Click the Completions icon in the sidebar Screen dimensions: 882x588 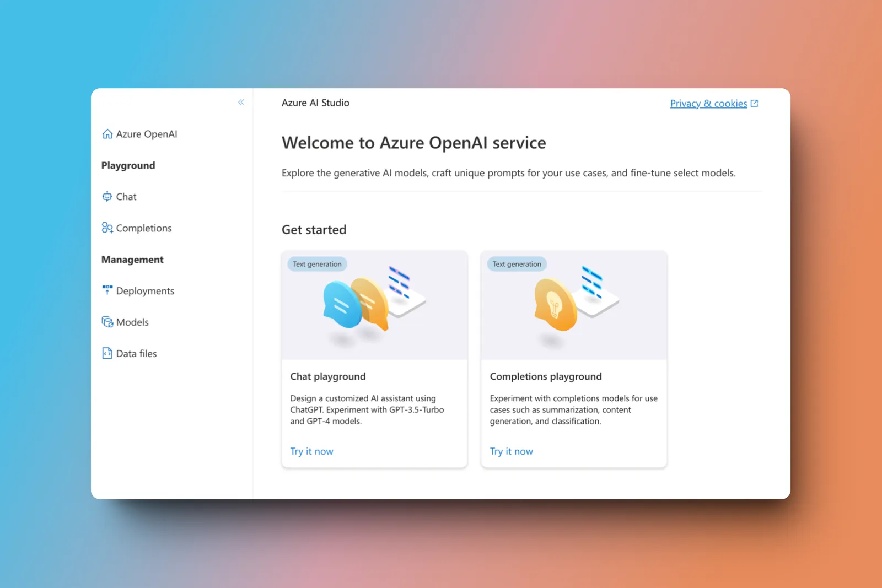[107, 228]
